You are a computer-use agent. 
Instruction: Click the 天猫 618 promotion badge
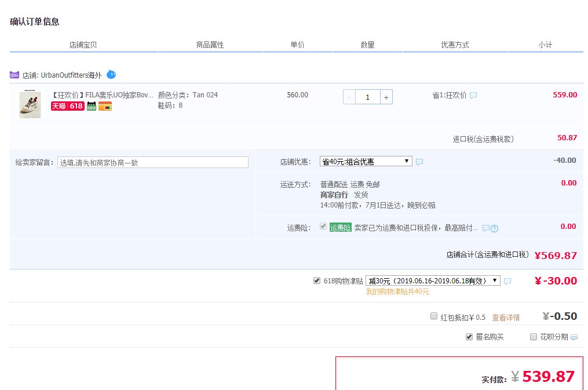tap(68, 106)
